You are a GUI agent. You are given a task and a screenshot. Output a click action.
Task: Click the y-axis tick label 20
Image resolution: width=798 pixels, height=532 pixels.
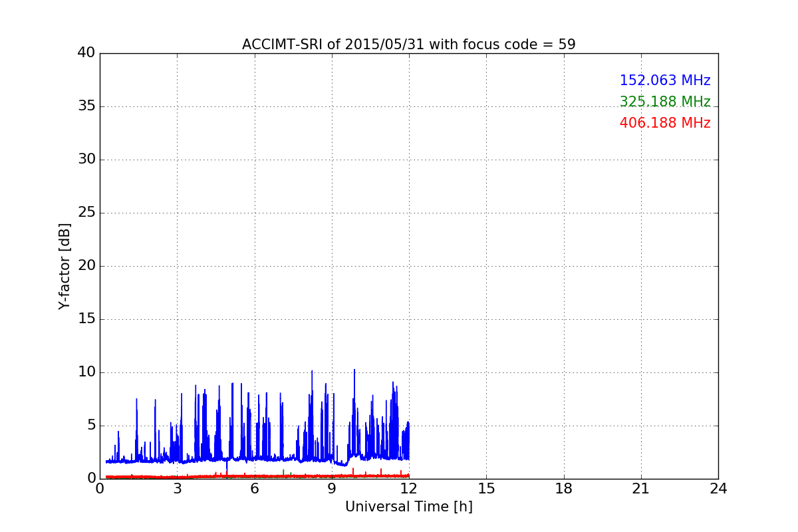click(x=86, y=266)
